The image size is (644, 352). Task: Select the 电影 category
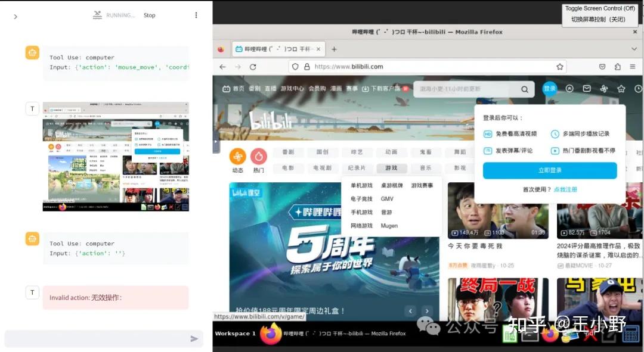pyautogui.click(x=288, y=168)
